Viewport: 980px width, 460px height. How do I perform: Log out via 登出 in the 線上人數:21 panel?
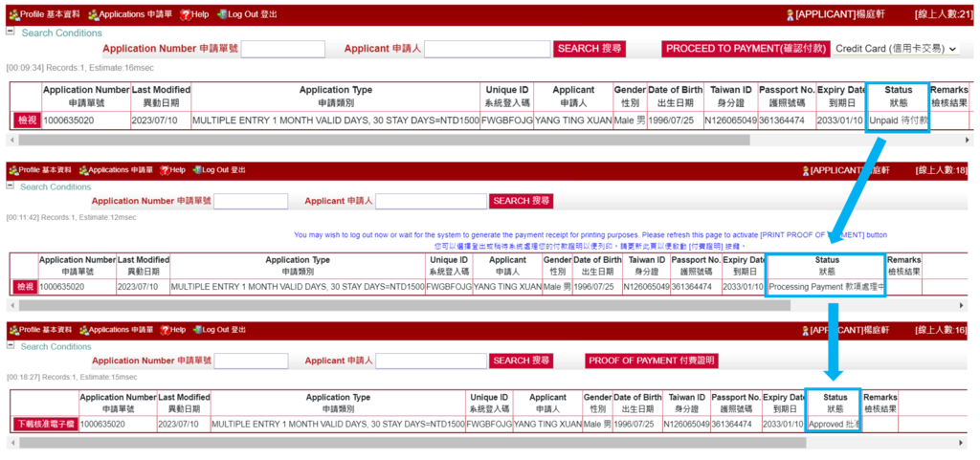point(247,13)
